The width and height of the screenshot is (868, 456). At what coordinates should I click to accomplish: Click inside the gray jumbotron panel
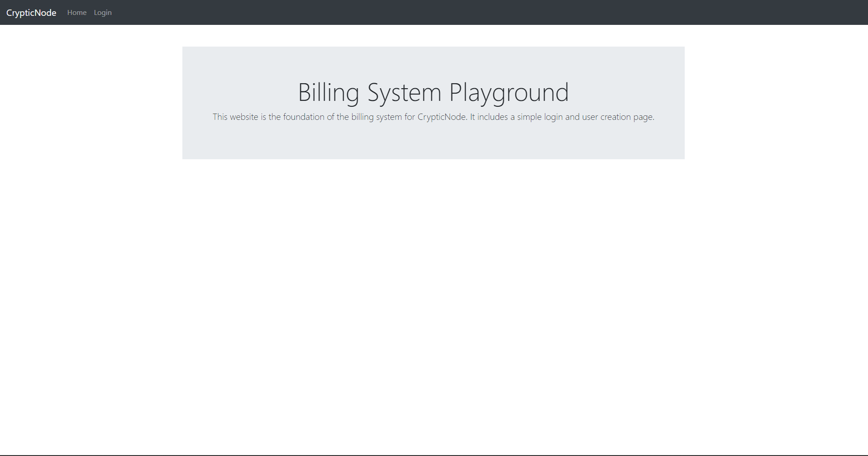[x=433, y=145]
